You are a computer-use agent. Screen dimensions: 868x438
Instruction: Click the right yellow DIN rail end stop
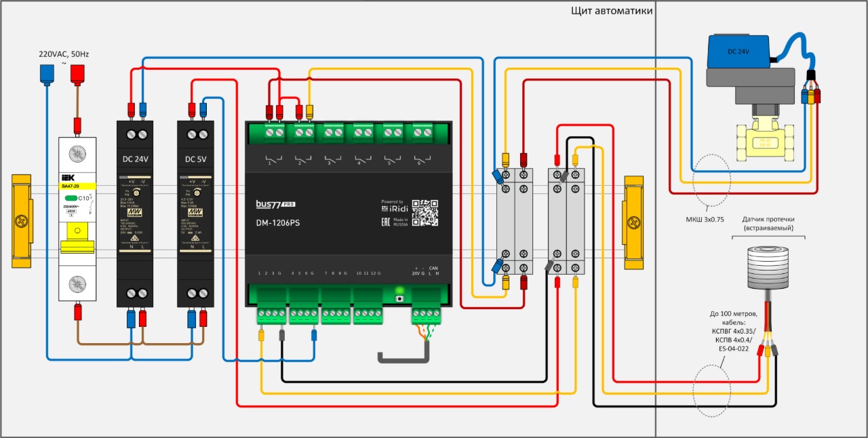click(x=633, y=221)
